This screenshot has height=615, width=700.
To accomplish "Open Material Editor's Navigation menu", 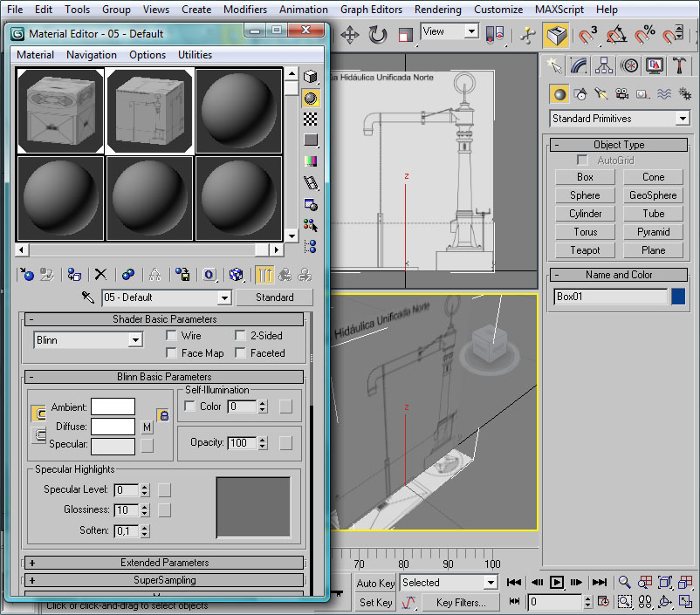I will [x=91, y=54].
